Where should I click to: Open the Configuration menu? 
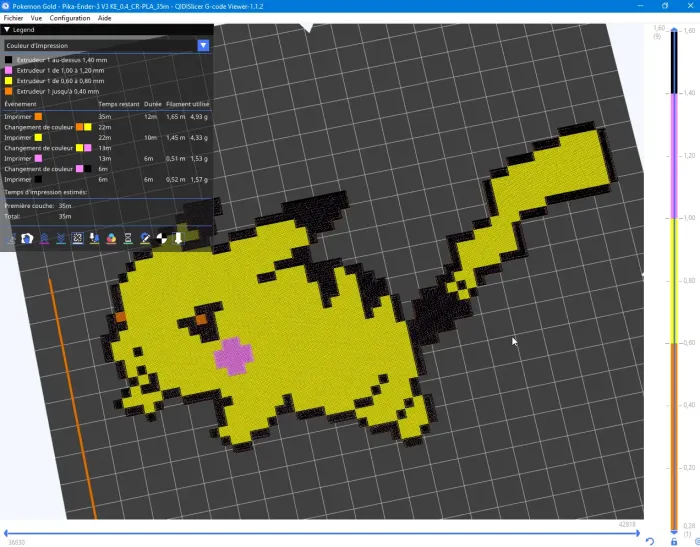[70, 18]
